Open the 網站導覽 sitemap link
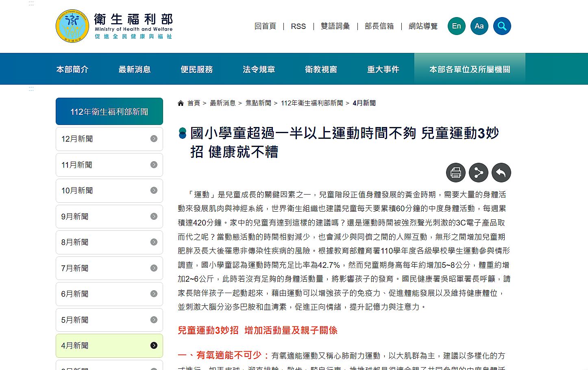 (423, 26)
